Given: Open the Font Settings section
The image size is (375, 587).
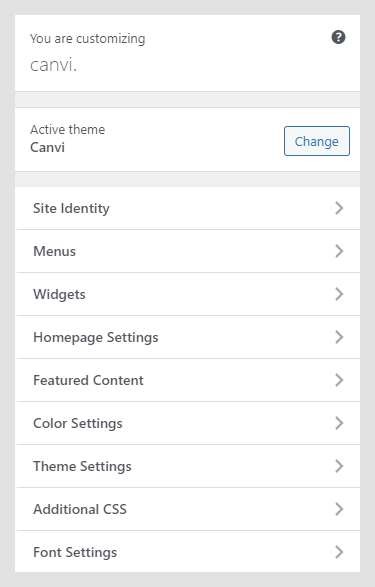Looking at the screenshot, I should pyautogui.click(x=188, y=552).
